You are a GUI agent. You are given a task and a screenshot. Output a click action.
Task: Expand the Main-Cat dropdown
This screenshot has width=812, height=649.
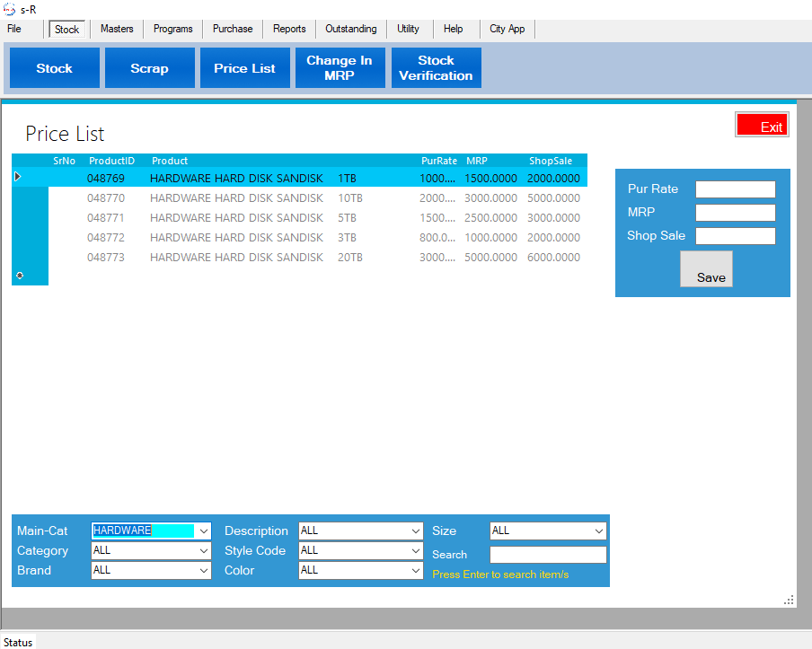point(203,531)
